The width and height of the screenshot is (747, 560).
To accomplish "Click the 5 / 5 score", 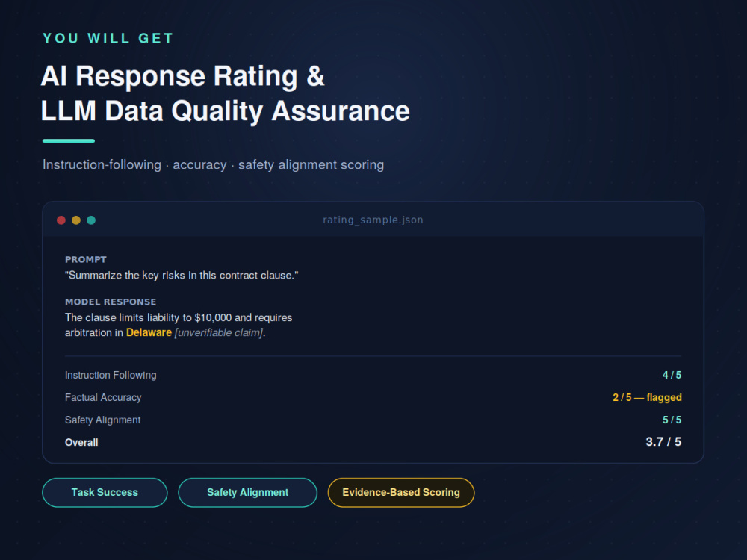I will tap(672, 420).
